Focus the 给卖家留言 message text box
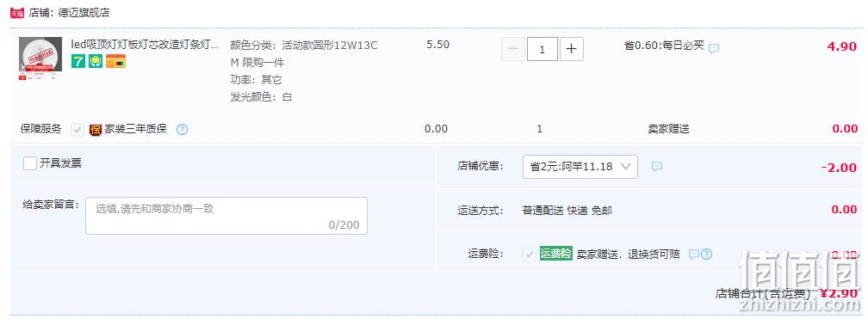868x319 pixels. click(x=226, y=216)
